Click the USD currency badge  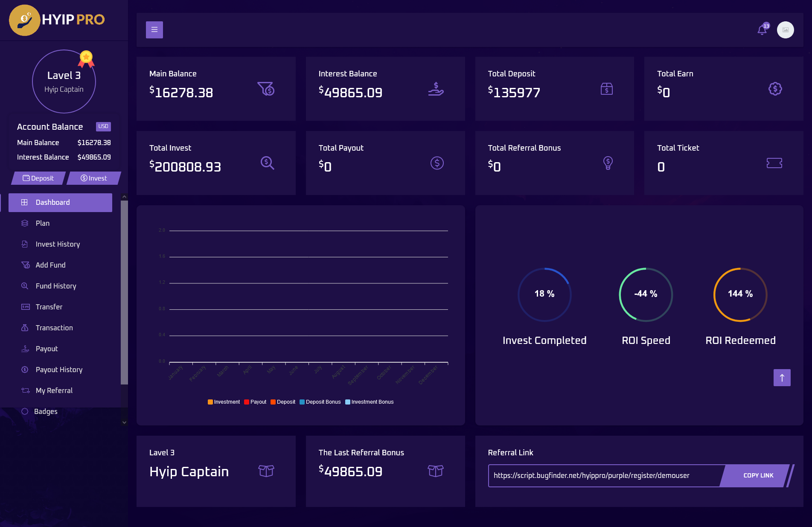(103, 126)
